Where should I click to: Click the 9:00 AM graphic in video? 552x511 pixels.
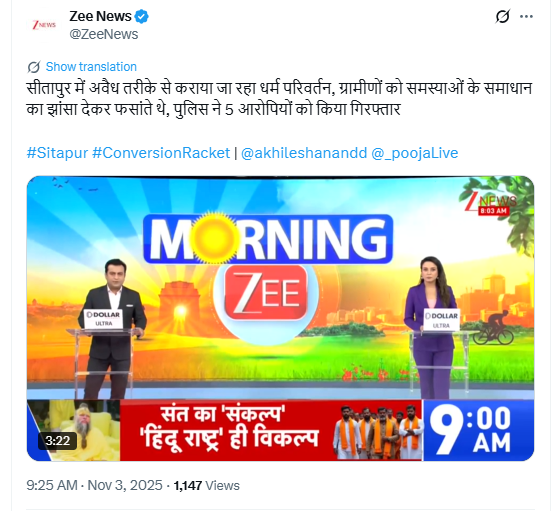[478, 430]
